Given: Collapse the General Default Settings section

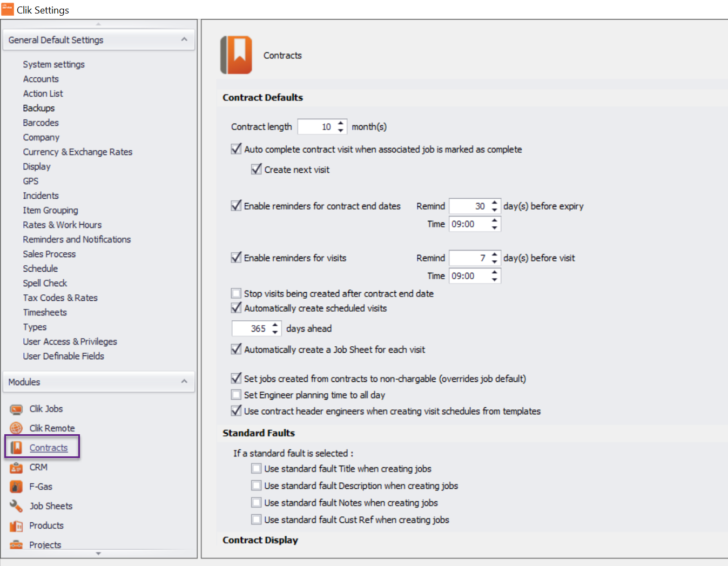Looking at the screenshot, I should coord(183,39).
